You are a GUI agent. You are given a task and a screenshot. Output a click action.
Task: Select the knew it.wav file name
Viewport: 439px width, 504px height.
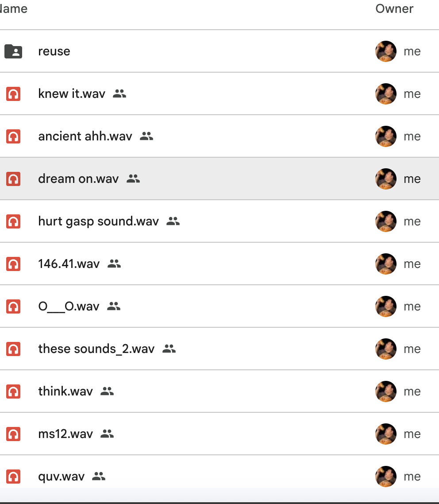tap(72, 94)
